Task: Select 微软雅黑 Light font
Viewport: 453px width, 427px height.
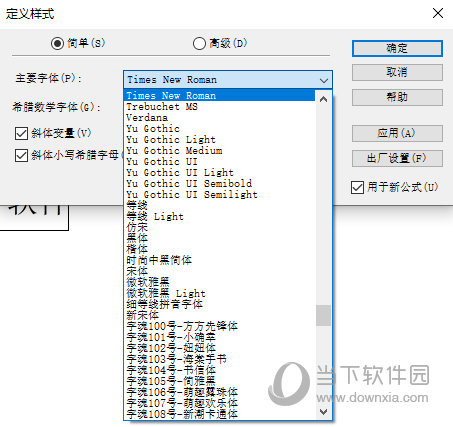Action: pos(220,293)
